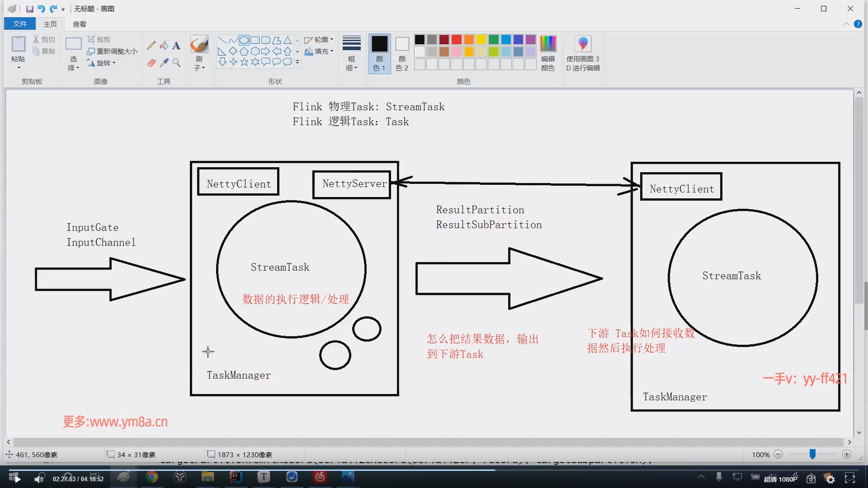Activate Color 2 background selector
This screenshot has width=868, height=488.
coord(402,53)
